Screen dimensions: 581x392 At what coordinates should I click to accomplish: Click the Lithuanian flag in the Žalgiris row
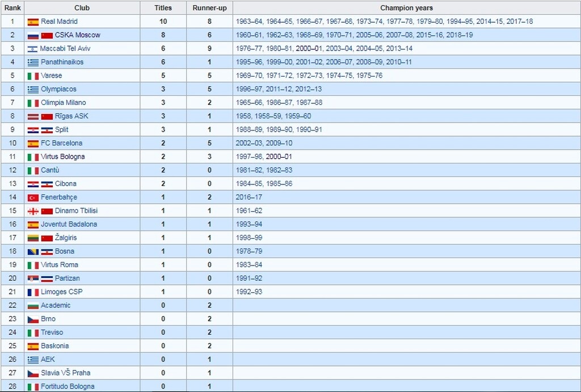pos(33,238)
